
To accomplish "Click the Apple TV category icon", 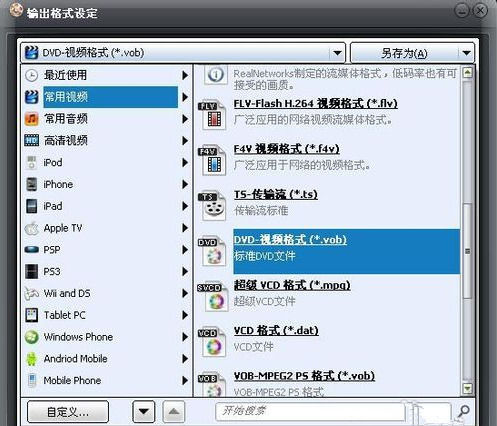I will [31, 228].
